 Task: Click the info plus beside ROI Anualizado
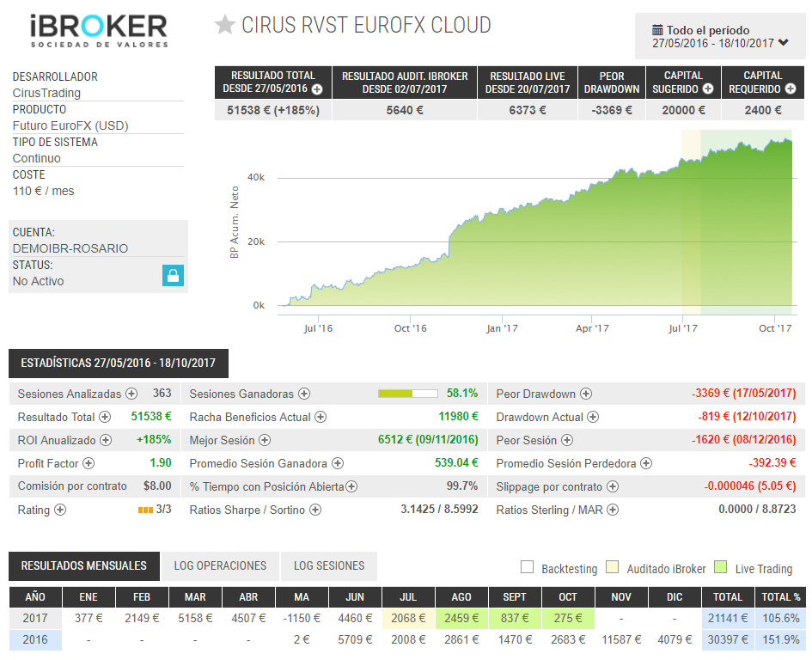[106, 440]
